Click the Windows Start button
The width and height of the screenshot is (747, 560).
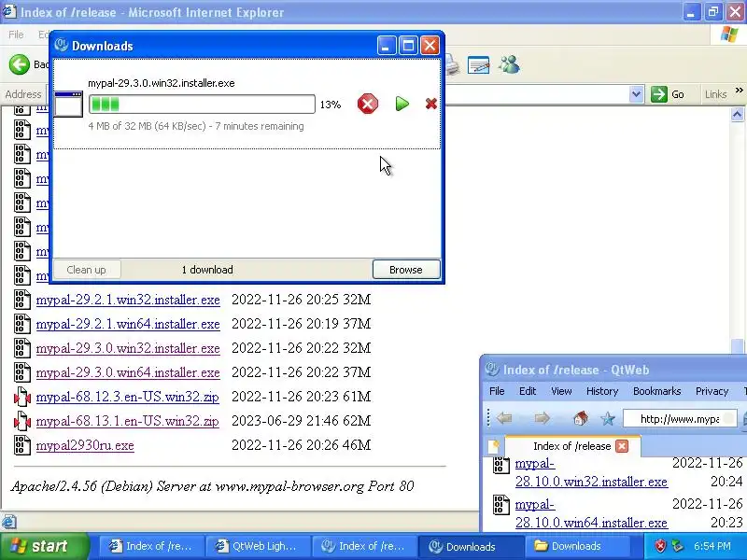pyautogui.click(x=45, y=546)
